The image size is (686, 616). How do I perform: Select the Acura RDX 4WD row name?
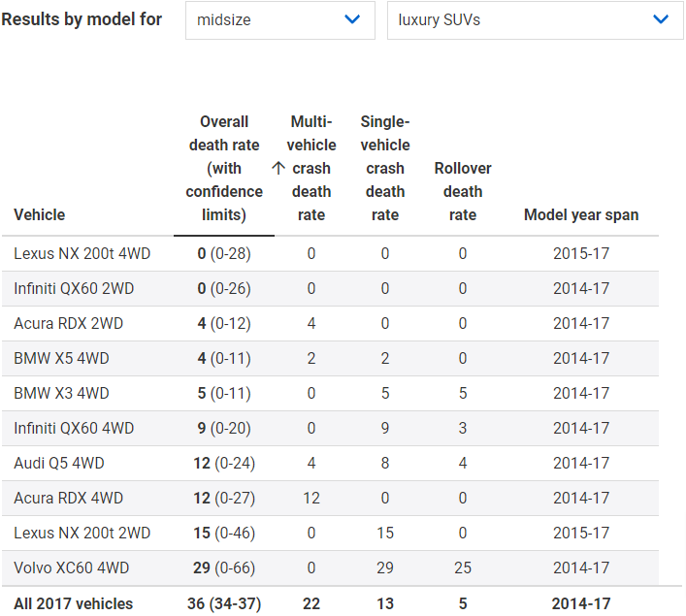point(68,499)
